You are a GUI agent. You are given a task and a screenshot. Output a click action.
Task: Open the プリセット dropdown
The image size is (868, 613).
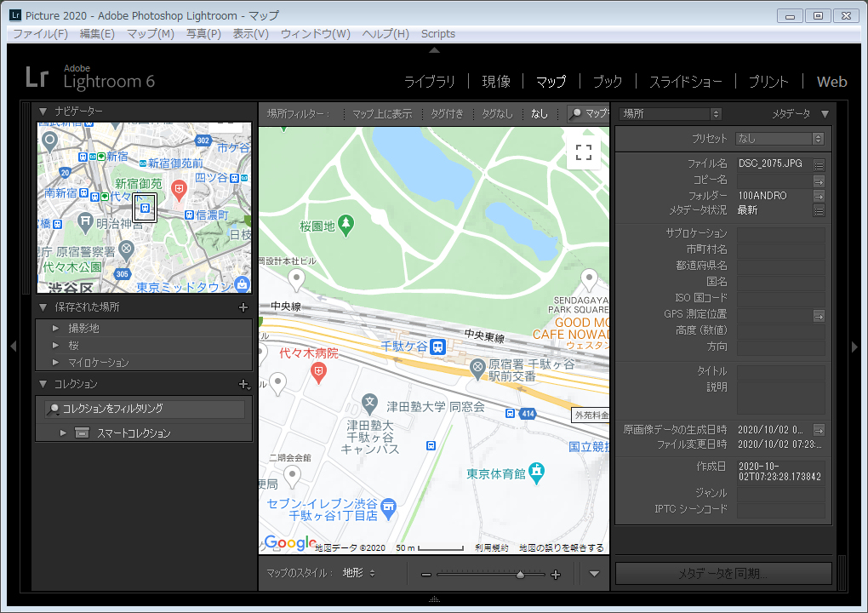[x=779, y=139]
